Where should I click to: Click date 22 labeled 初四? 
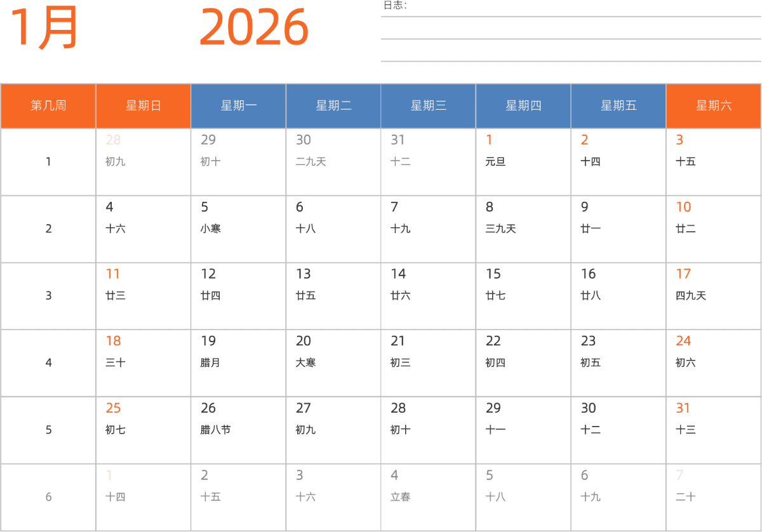coord(524,363)
